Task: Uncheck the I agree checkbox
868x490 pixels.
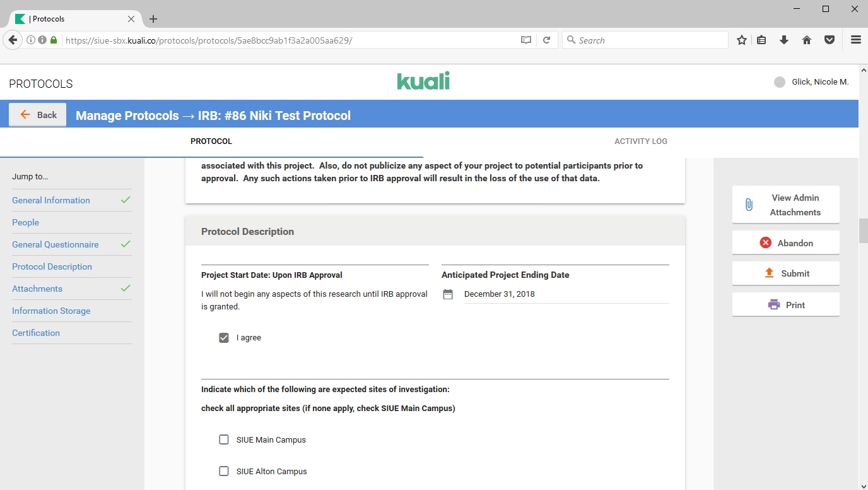Action: click(224, 338)
